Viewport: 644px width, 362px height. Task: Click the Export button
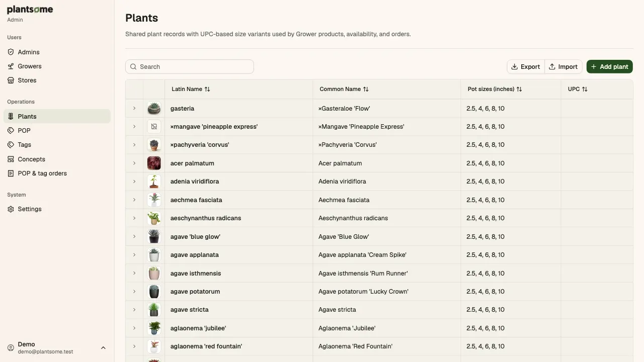(x=526, y=66)
